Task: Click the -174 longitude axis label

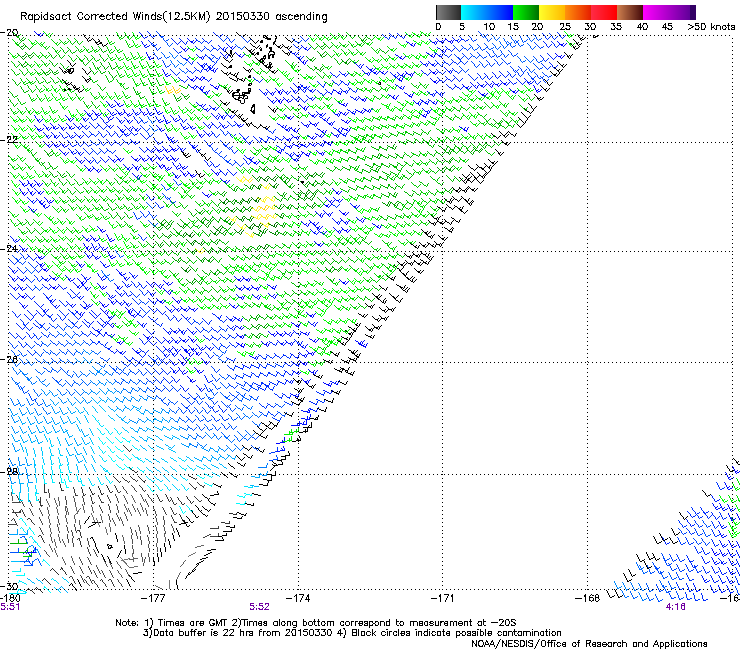Action: pos(298,599)
